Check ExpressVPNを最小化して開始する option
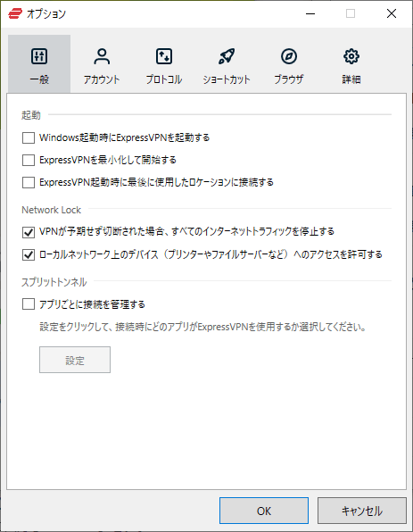Image resolution: width=413 pixels, height=532 pixels. point(29,160)
